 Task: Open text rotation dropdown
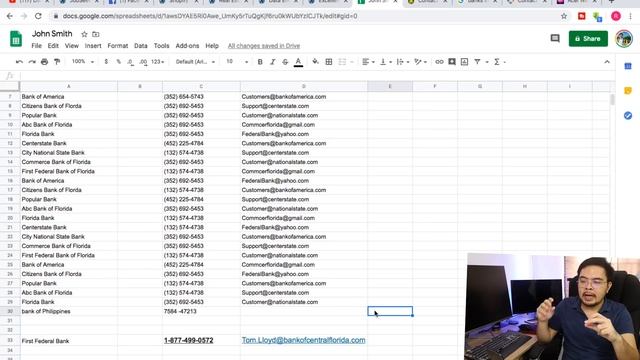coord(420,62)
